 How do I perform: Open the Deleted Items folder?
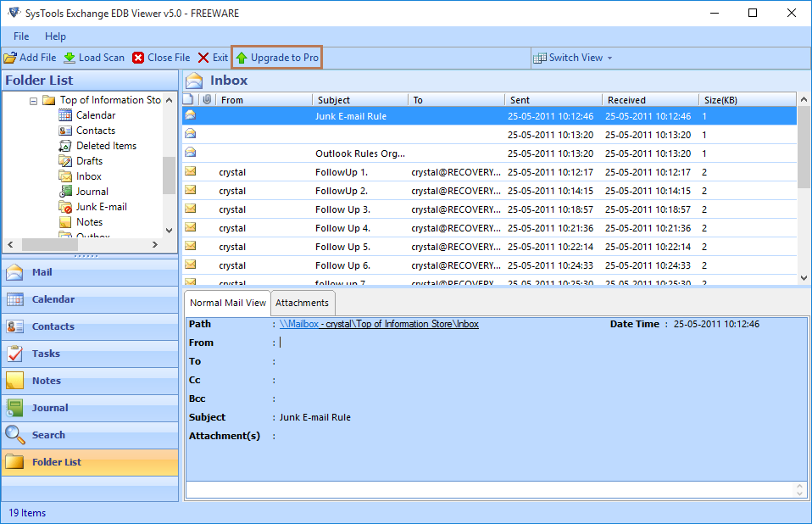[106, 146]
